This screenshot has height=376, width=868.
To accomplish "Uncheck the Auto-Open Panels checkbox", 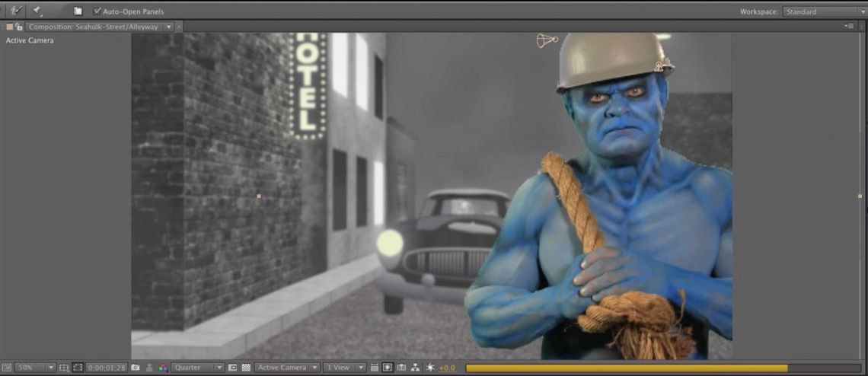I will pyautogui.click(x=97, y=11).
